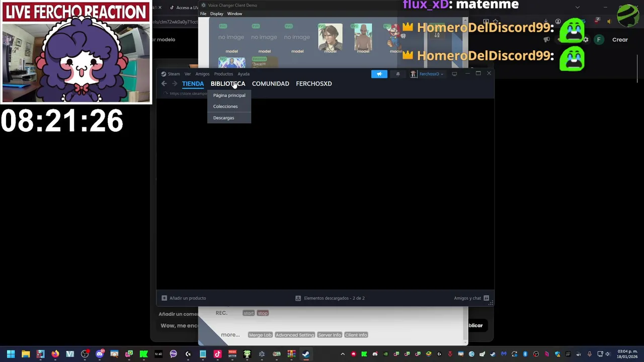Open Firefox from taskbar
644x362 pixels.
point(55,354)
